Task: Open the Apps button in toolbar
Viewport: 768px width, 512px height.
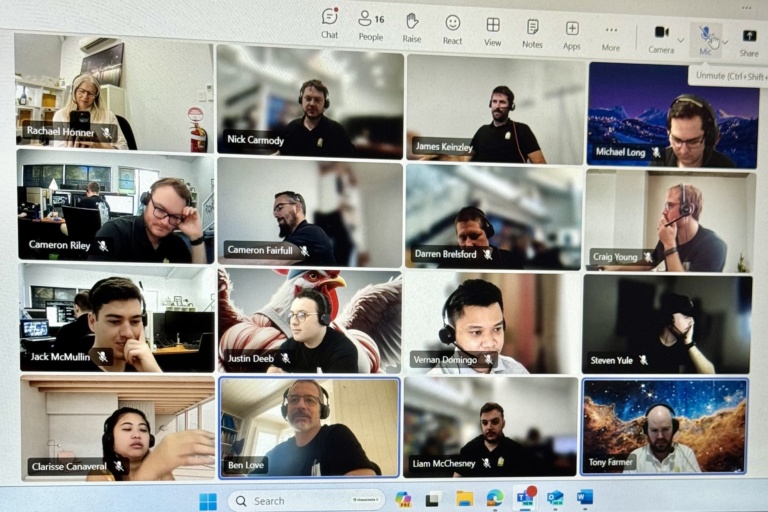Action: (x=572, y=34)
